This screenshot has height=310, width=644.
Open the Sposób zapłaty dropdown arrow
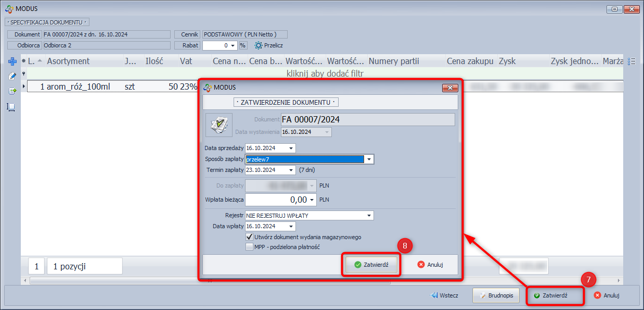369,159
